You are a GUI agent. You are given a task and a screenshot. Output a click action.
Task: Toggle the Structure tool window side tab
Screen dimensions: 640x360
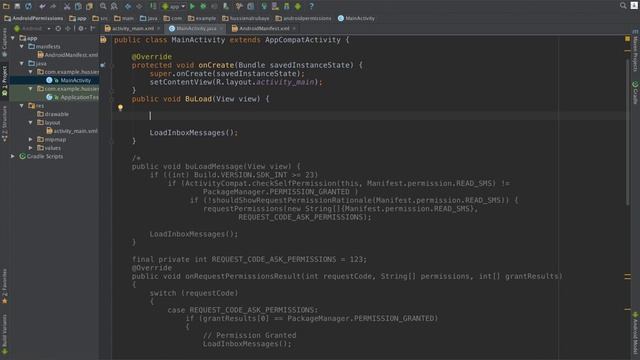pos(4,124)
